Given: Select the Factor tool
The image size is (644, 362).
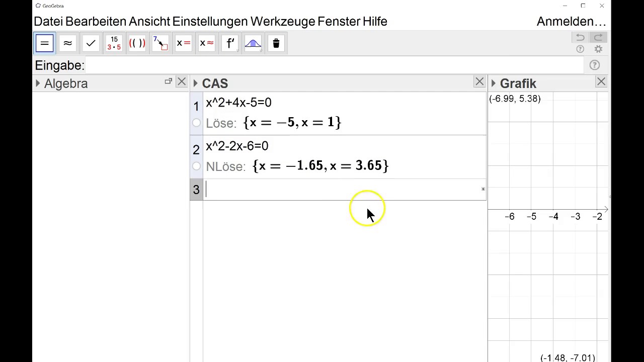Looking at the screenshot, I should 114,44.
